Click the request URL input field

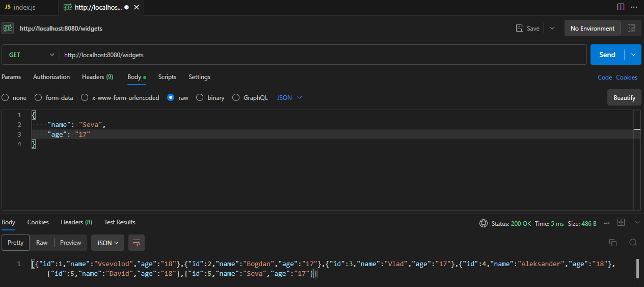[321, 55]
